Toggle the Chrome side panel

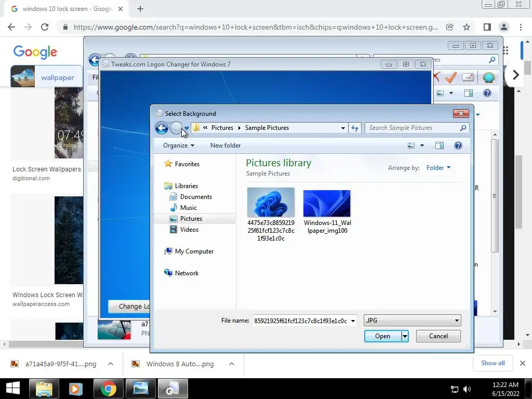pyautogui.click(x=487, y=27)
